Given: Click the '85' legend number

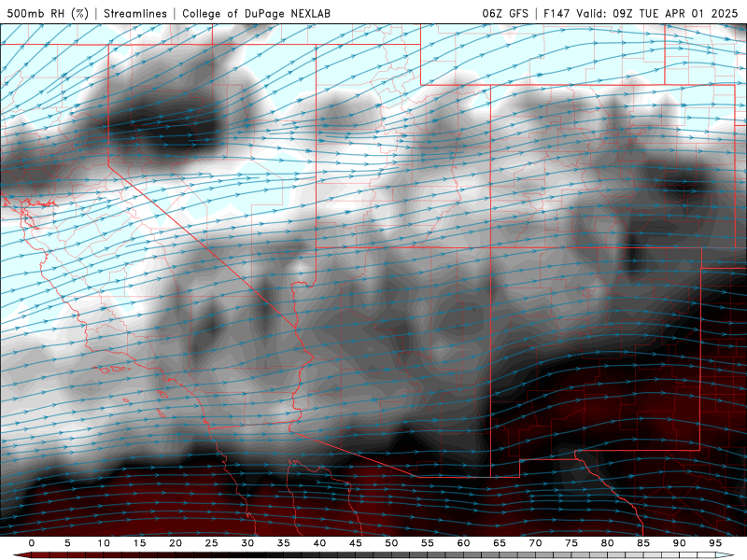Looking at the screenshot, I should coord(643,543).
